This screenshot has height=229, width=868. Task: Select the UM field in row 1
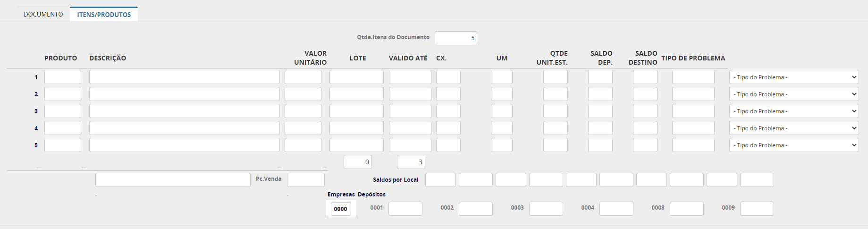pyautogui.click(x=501, y=77)
